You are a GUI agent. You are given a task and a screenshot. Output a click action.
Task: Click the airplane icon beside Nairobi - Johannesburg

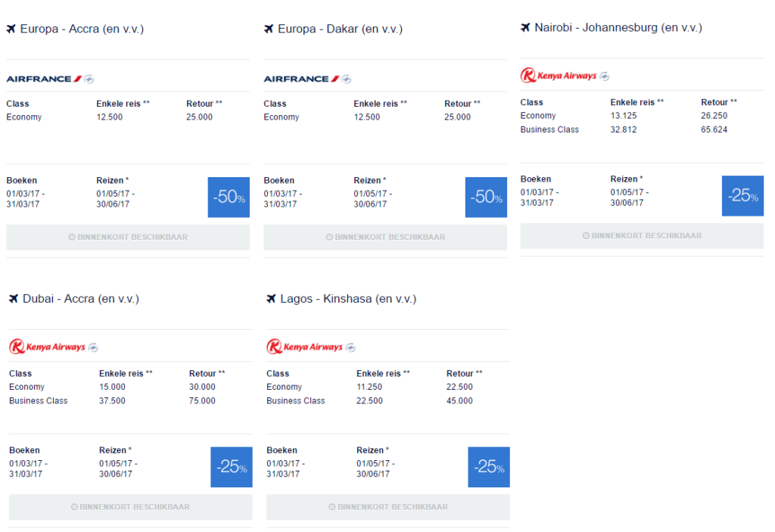pos(525,28)
